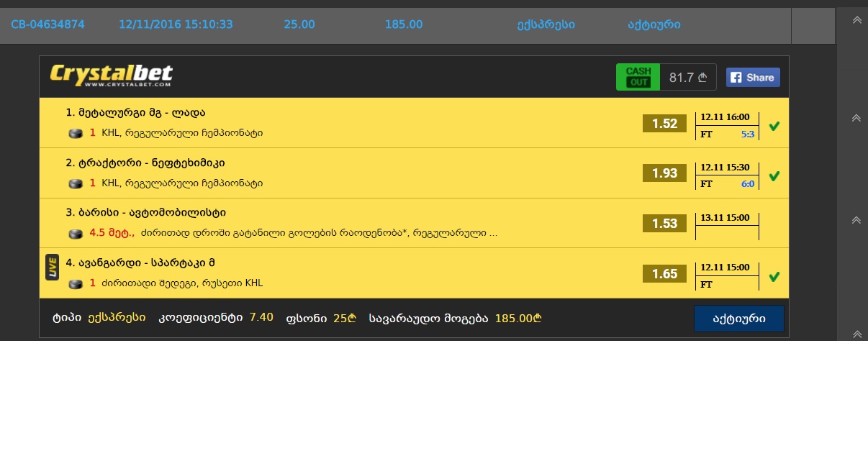Click the total coefficient 7.40
868x466 pixels.
click(261, 317)
